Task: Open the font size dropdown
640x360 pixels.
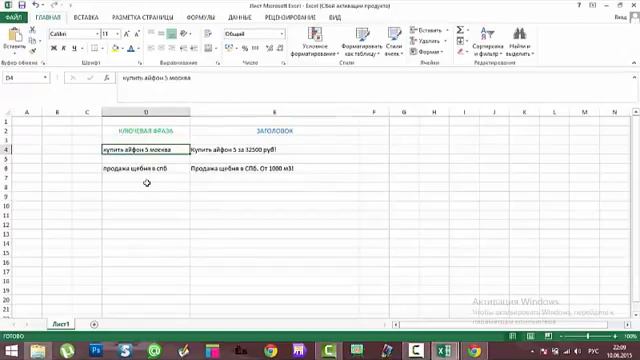Action: (x=118, y=34)
